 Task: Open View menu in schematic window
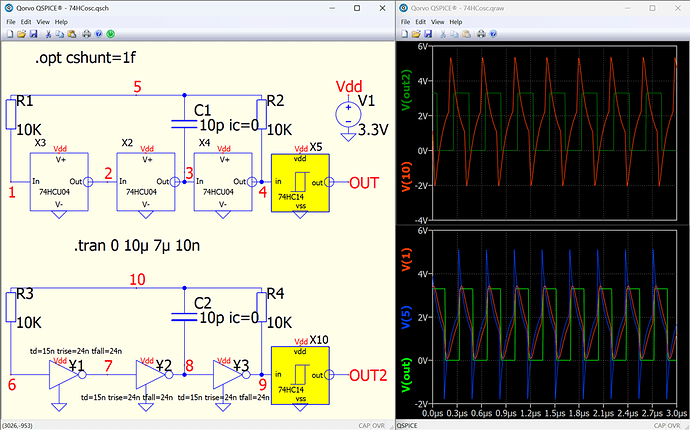[x=43, y=22]
